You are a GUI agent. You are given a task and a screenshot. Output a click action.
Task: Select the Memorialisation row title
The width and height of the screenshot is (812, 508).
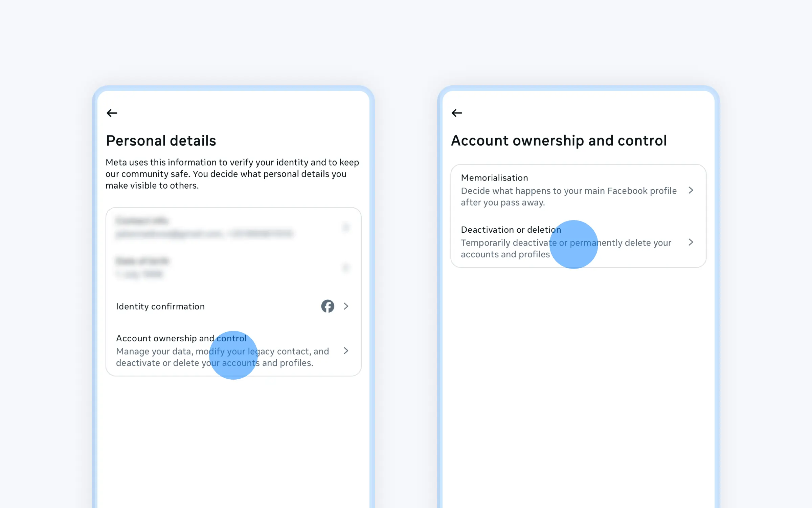tap(494, 178)
